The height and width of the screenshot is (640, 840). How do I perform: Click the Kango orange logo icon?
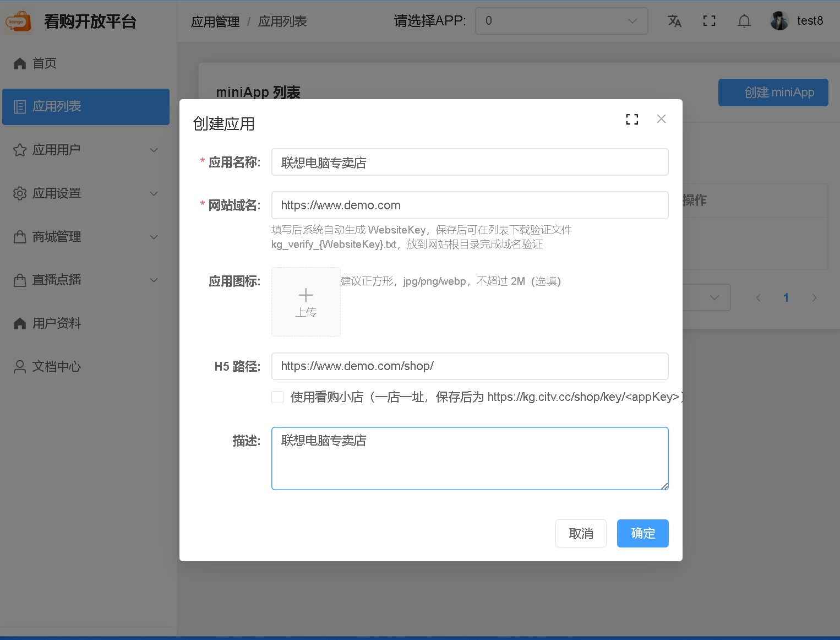pos(18,21)
